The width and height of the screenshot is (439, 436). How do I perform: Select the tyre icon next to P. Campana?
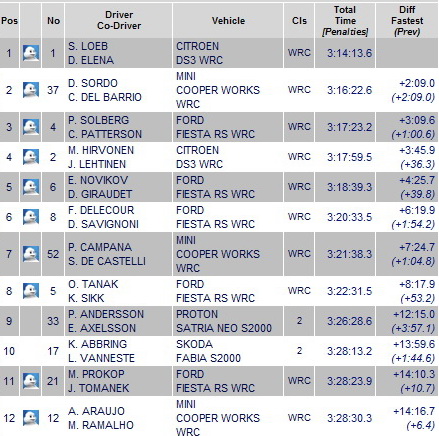click(31, 254)
